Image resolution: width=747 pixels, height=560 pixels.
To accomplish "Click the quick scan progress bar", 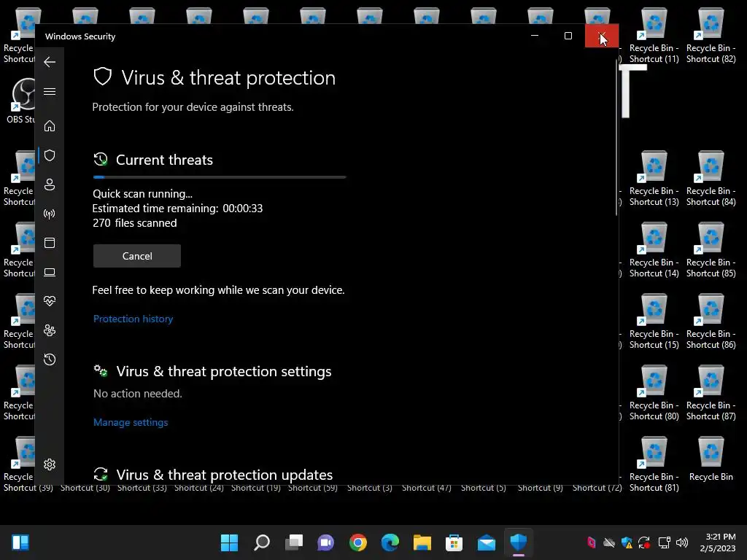I will [x=220, y=177].
